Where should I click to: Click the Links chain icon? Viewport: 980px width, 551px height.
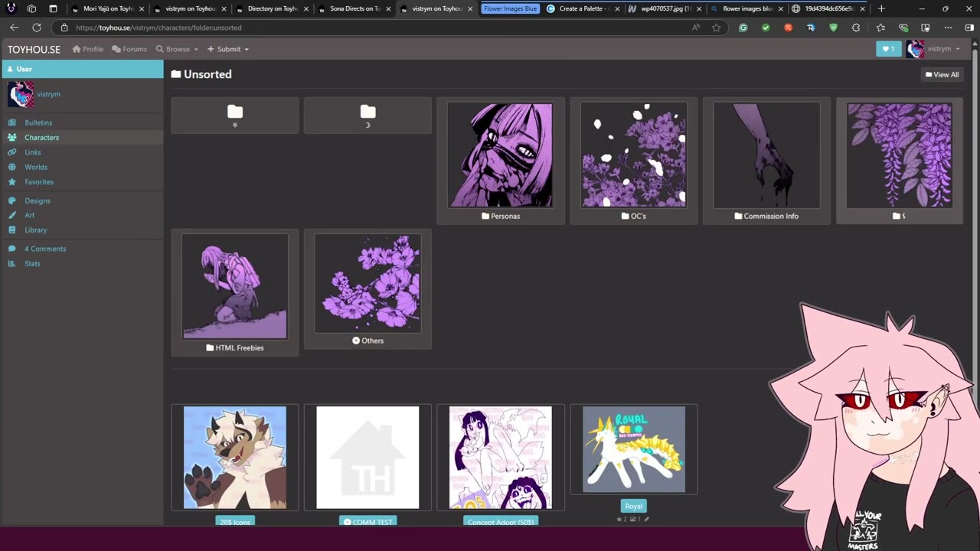(11, 152)
